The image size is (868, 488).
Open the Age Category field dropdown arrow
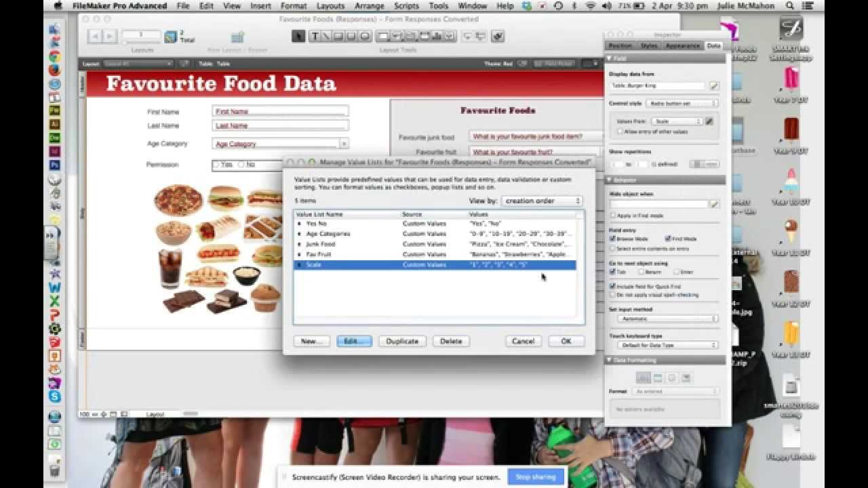tap(344, 144)
